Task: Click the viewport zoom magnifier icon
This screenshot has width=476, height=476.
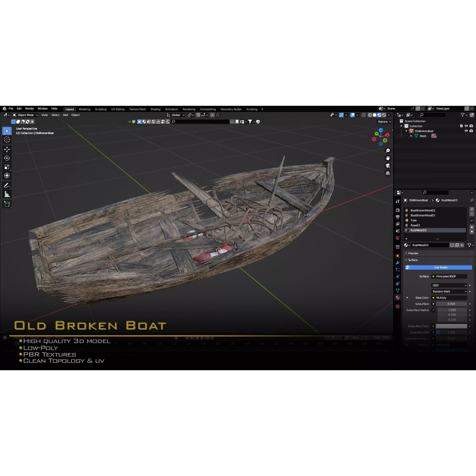Action: (x=388, y=151)
